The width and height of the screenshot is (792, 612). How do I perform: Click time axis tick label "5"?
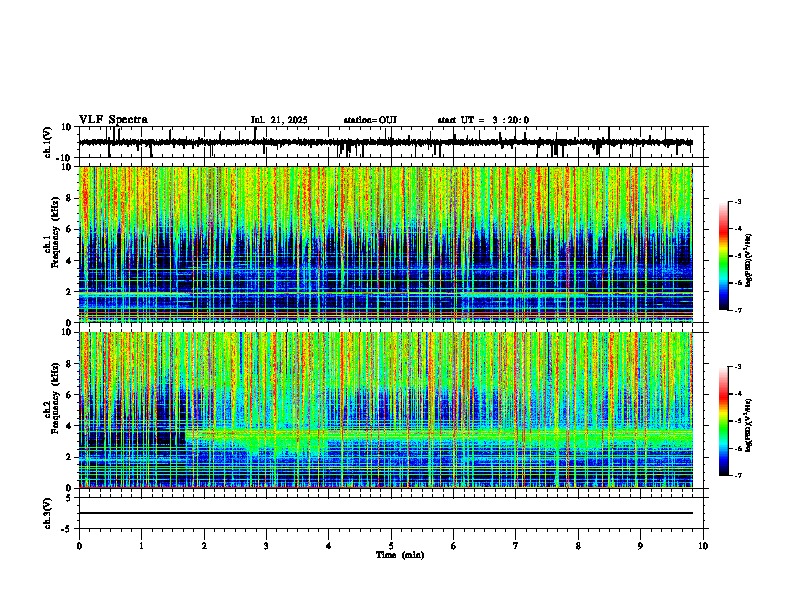coord(391,546)
